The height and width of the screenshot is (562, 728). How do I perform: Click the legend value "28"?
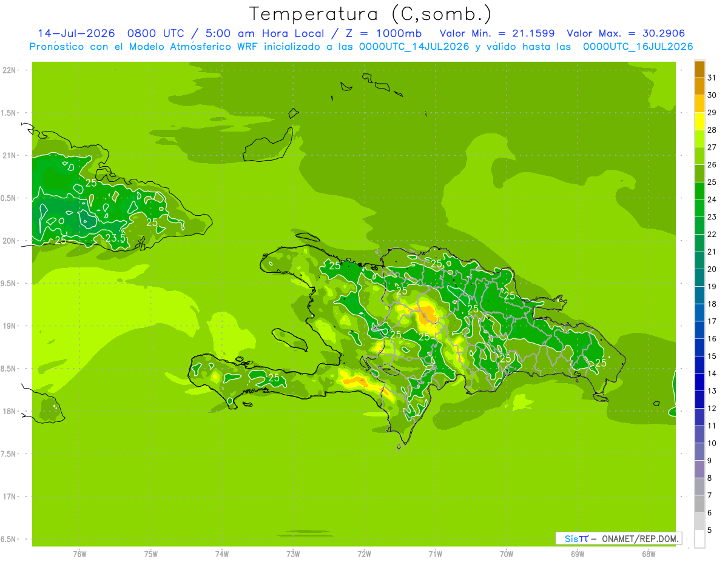(x=712, y=130)
